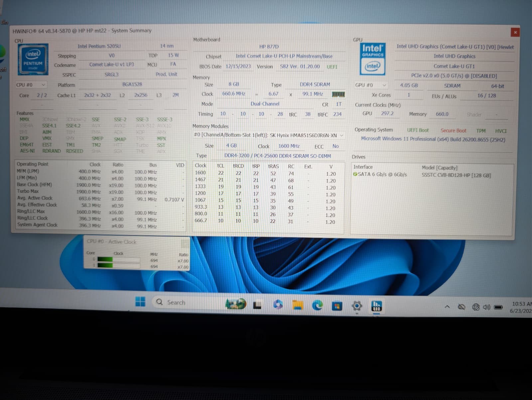Click the BIOS Date 12/15/2023
The width and height of the screenshot is (532, 400).
(x=238, y=66)
